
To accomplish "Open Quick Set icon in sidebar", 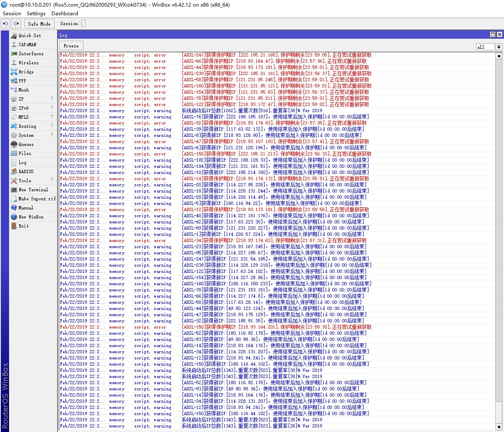I will coord(14,35).
